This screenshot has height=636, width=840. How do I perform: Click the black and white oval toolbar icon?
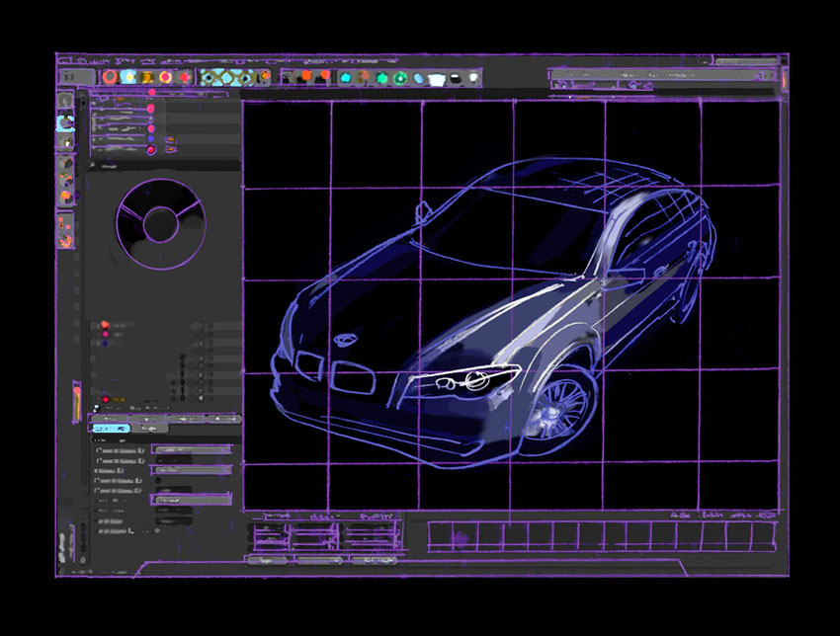coord(456,79)
